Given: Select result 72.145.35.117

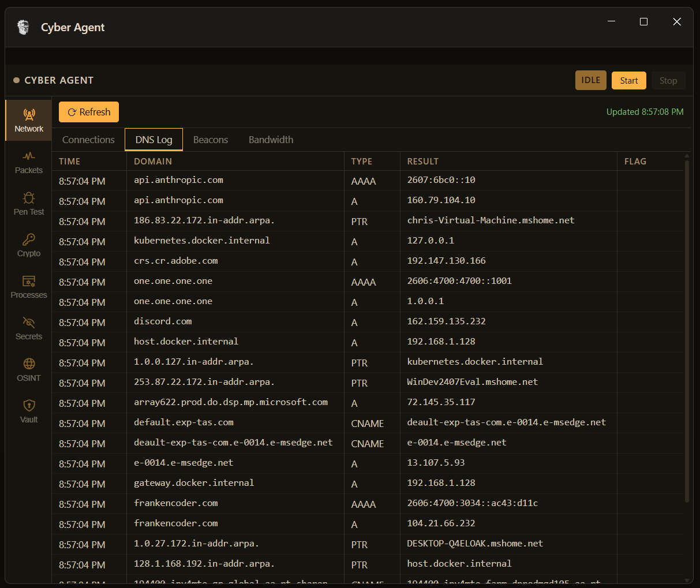Looking at the screenshot, I should [x=441, y=402].
